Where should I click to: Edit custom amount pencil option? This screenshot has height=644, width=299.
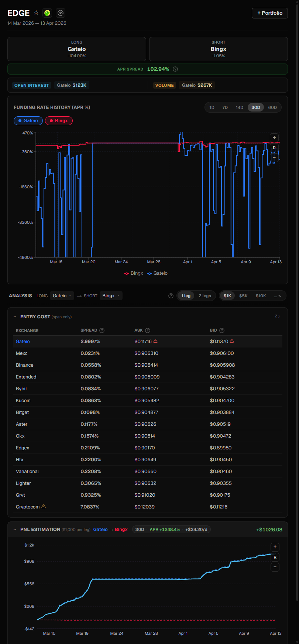point(278,296)
